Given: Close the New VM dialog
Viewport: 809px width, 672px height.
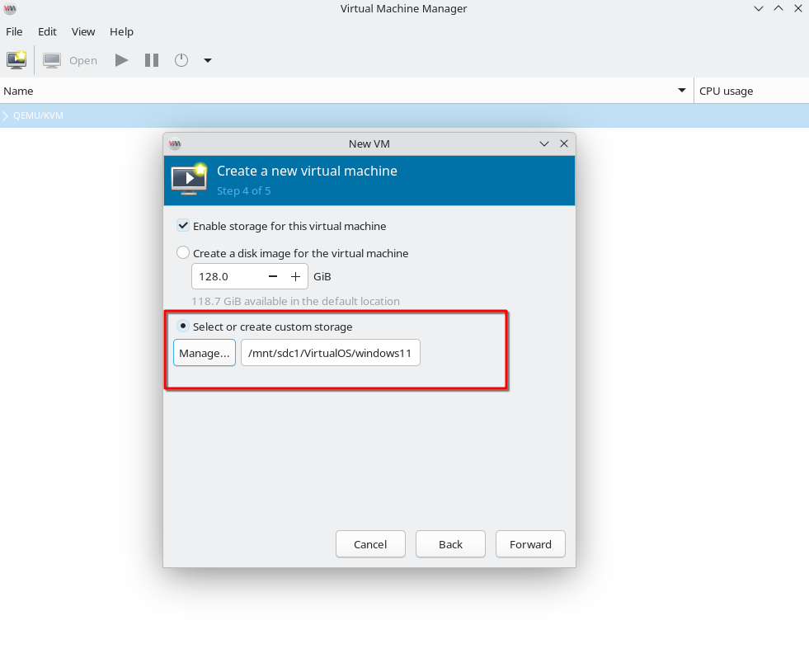Looking at the screenshot, I should [564, 143].
